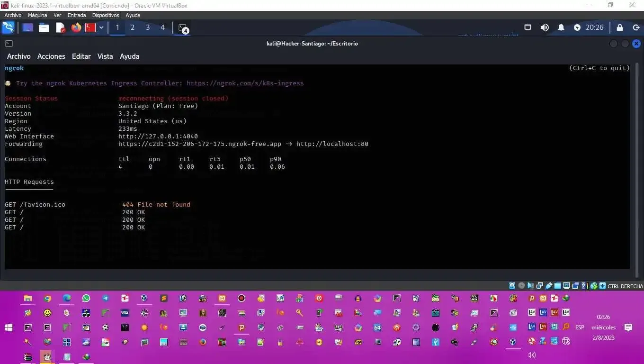Click the Kali logout icon
The image size is (644, 364).
[x=636, y=27]
